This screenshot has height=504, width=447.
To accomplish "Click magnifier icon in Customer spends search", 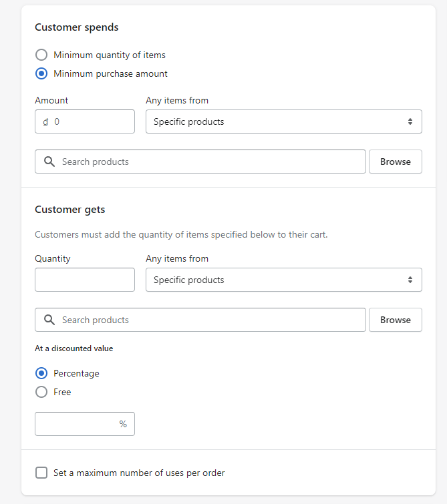I will point(49,162).
